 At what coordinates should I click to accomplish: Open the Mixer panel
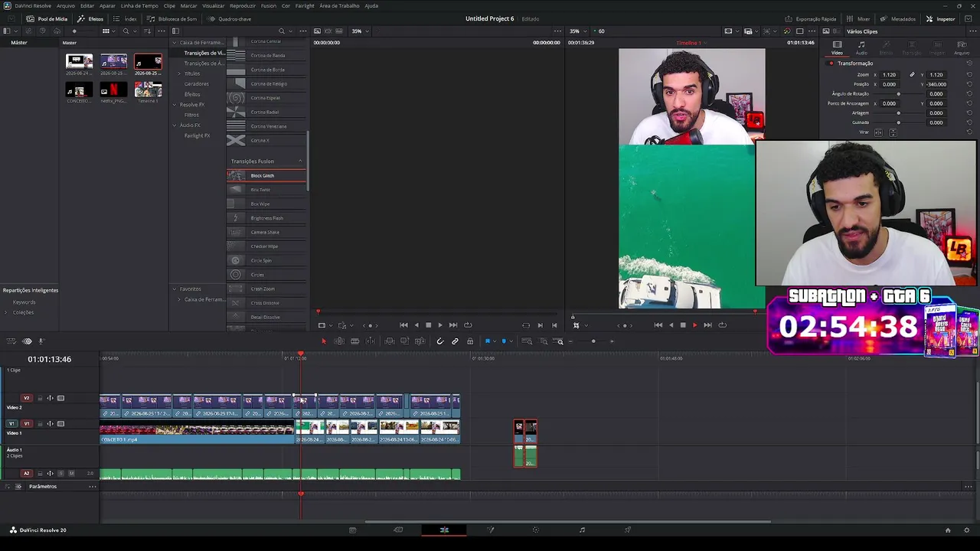coord(858,19)
